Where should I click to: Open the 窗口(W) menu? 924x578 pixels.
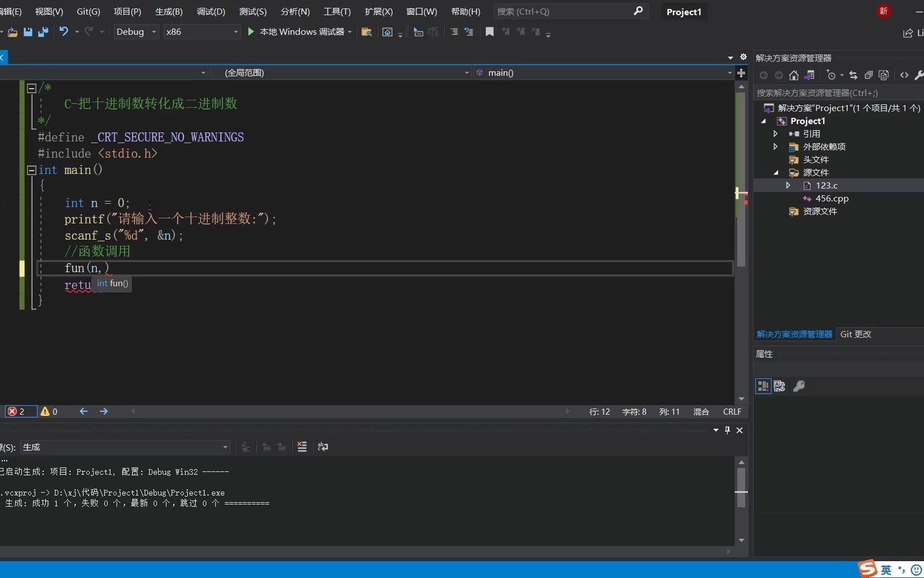point(422,11)
